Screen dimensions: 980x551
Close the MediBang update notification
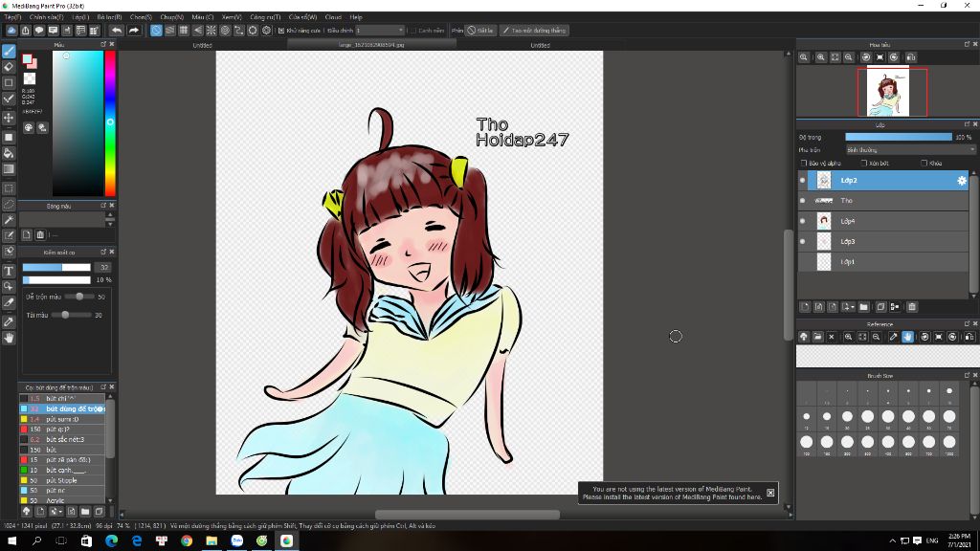tap(770, 493)
